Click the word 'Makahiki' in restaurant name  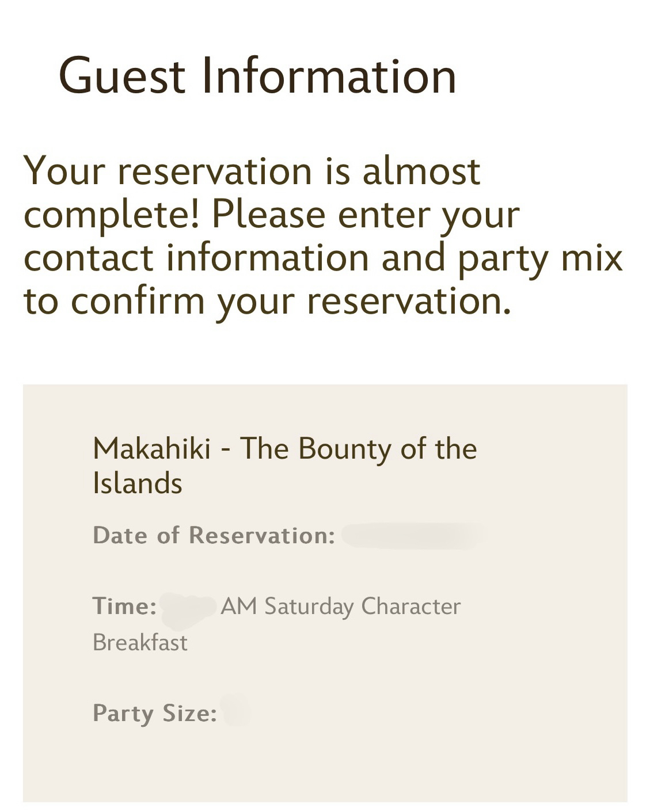pyautogui.click(x=151, y=448)
